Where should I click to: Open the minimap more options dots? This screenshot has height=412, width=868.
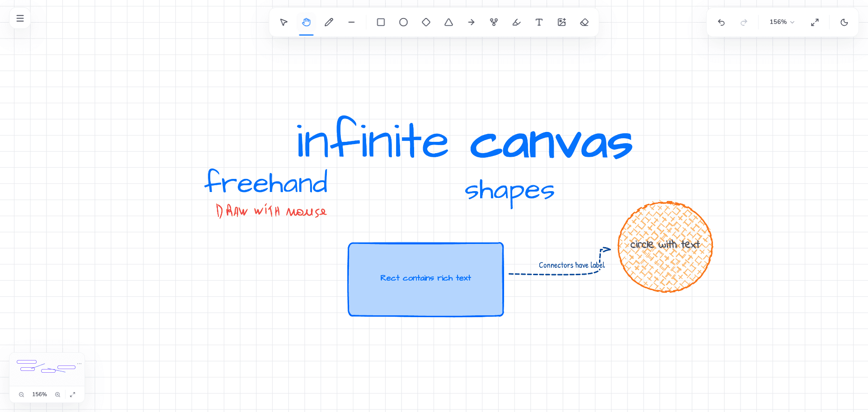coord(80,363)
